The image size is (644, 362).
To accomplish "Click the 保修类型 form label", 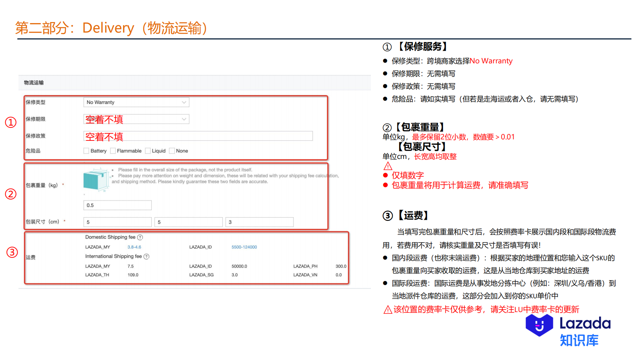I will click(x=35, y=102).
